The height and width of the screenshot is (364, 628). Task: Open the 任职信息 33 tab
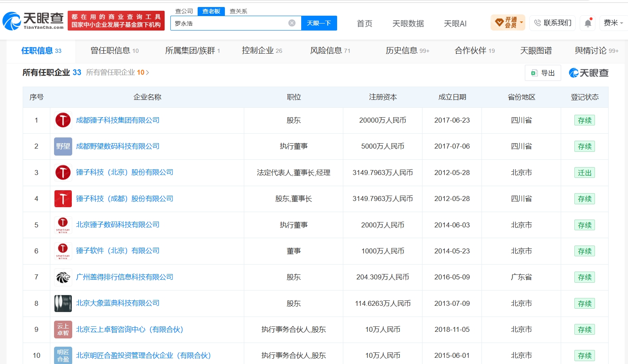pos(41,51)
